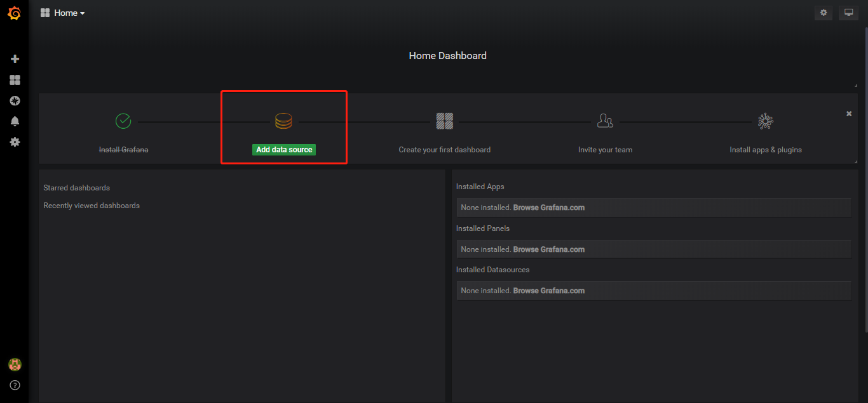The image size is (868, 403).
Task: Click the Installed Apps heading
Action: tap(480, 187)
